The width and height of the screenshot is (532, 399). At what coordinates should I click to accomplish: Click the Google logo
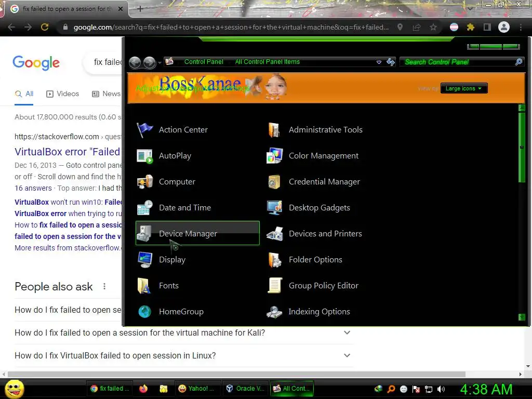click(x=36, y=63)
